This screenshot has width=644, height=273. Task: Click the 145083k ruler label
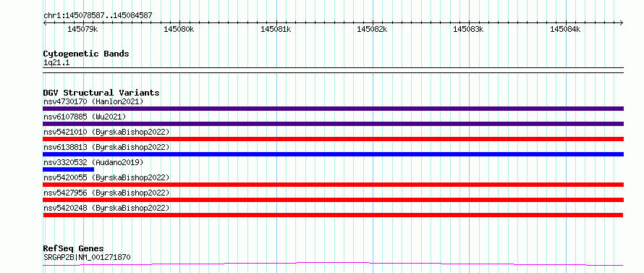point(469,29)
